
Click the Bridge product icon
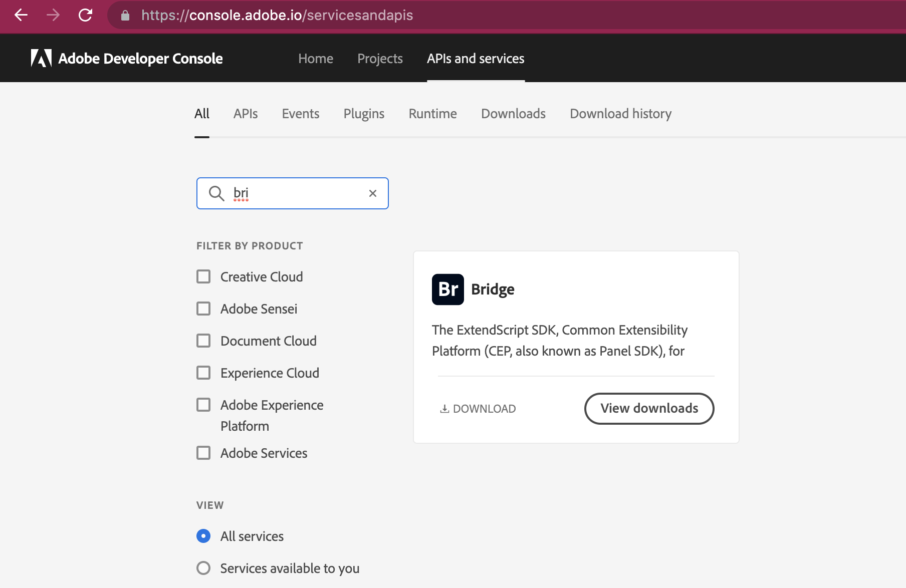[x=447, y=289]
